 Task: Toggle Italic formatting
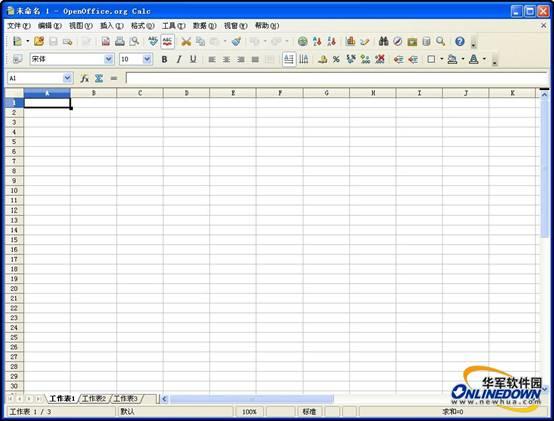pos(179,59)
